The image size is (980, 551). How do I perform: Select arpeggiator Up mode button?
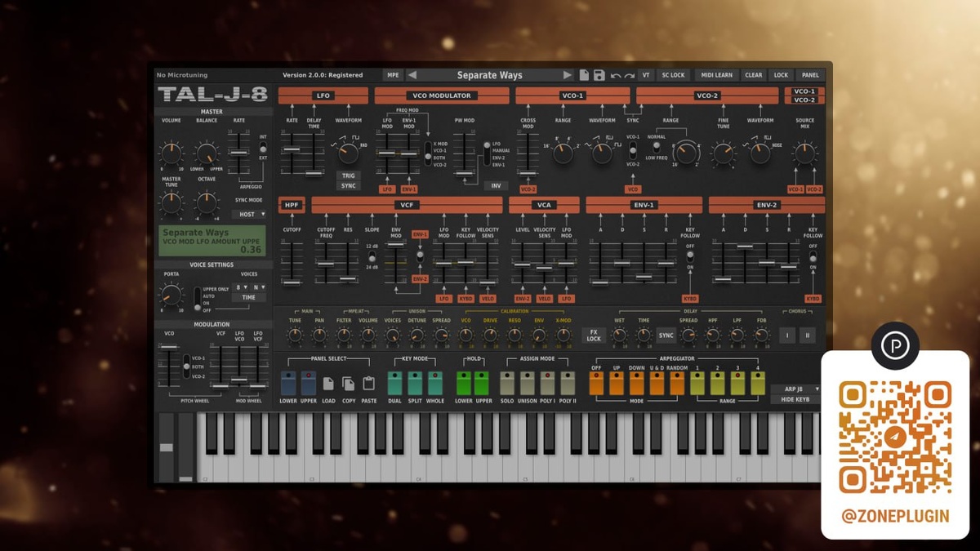click(x=617, y=384)
